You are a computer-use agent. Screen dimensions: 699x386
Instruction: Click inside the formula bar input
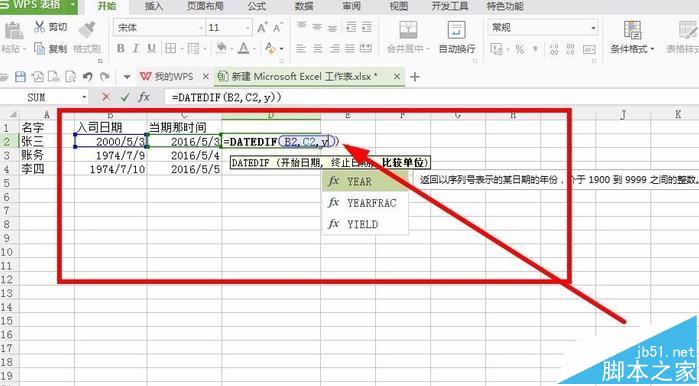[432, 97]
